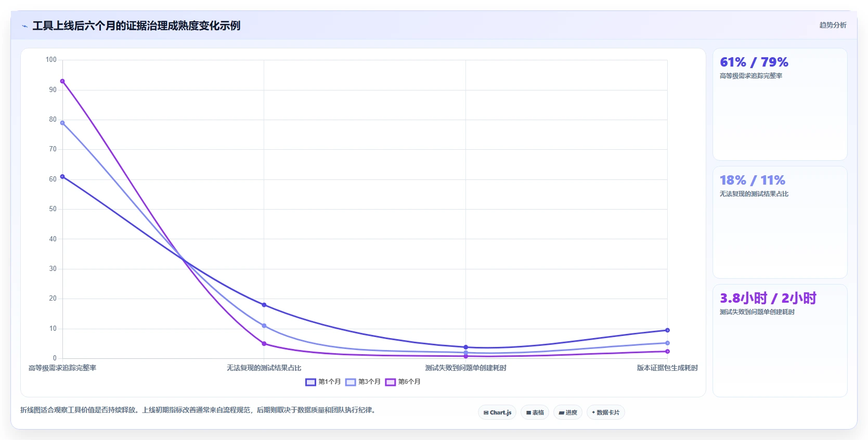The image size is (868, 440).
Task: Click the 高等级需求追踪完整率 card caption
Action: [750, 76]
